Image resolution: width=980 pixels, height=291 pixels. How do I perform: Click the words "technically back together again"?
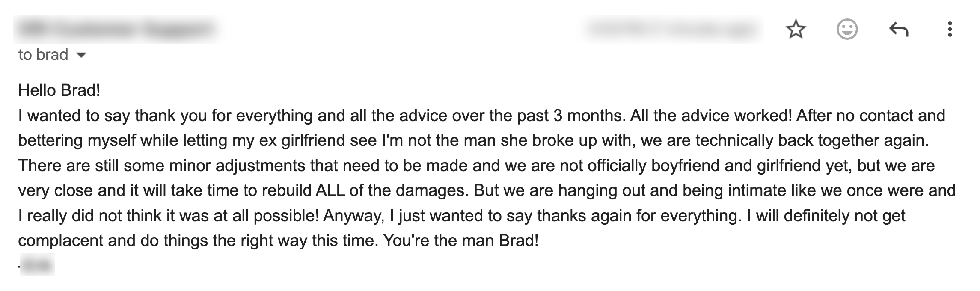pos(812,141)
